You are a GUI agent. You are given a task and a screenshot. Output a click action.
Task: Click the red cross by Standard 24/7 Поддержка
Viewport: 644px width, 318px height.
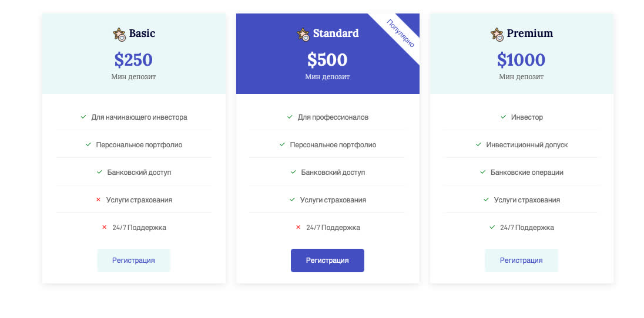click(298, 227)
